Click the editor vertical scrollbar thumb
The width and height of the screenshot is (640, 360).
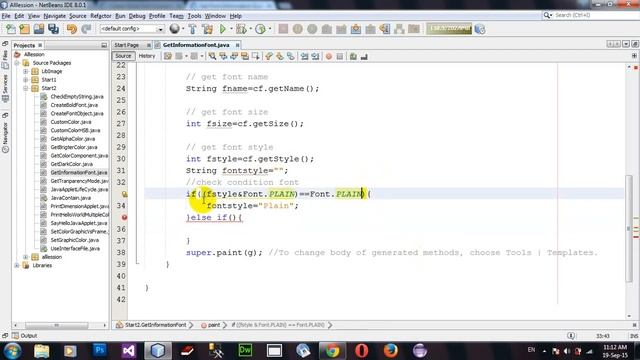[629, 229]
